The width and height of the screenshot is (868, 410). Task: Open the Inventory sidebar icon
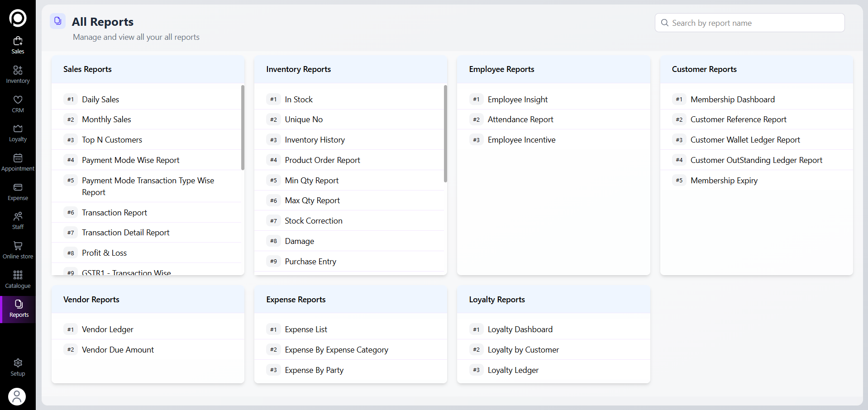18,71
